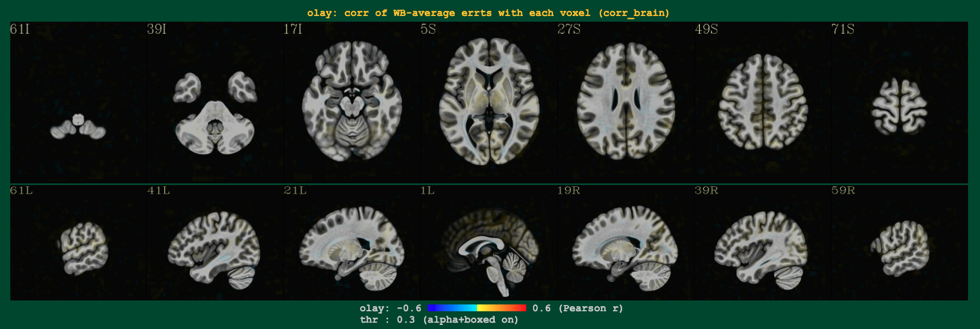
Task: Click the '0.6 (Pearson r)' maximum label
Action: tap(578, 308)
